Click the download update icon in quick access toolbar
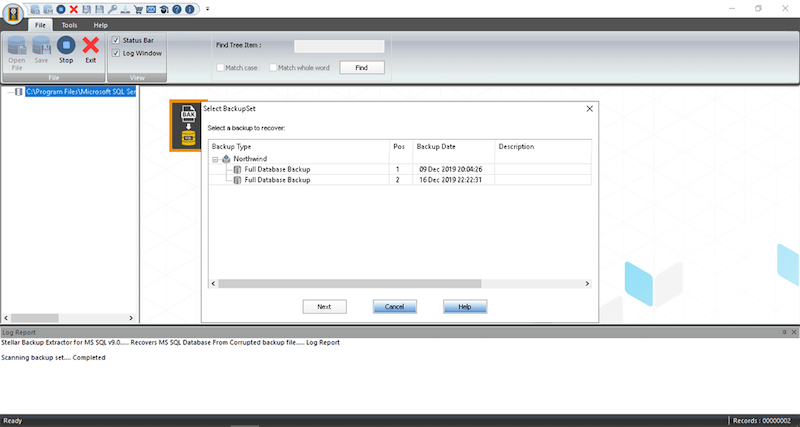This screenshot has width=800, height=427. (125, 9)
